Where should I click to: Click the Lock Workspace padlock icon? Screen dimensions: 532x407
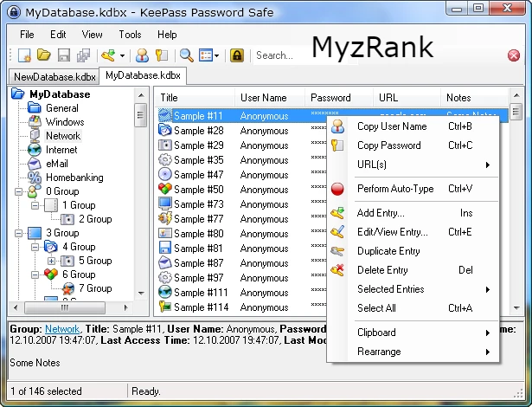coord(237,55)
